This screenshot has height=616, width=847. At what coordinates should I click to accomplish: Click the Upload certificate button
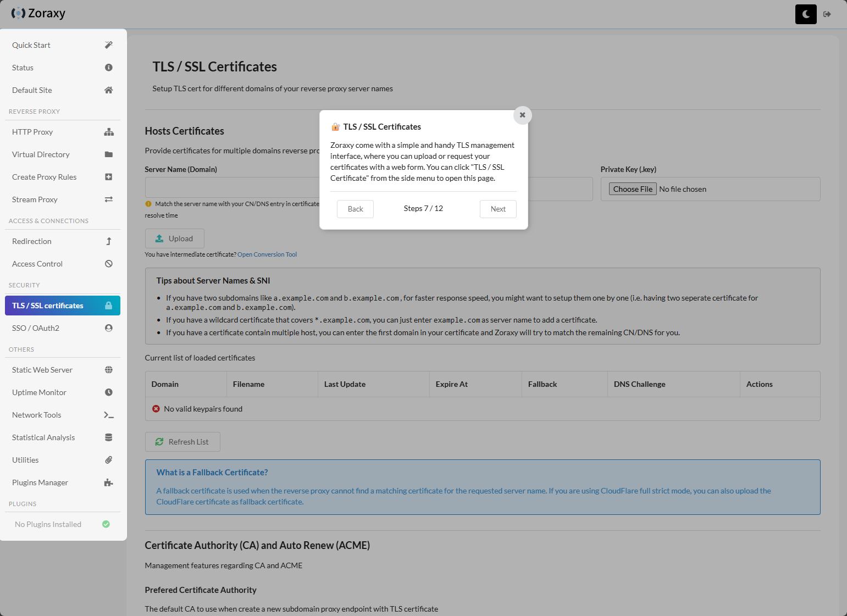tap(175, 238)
